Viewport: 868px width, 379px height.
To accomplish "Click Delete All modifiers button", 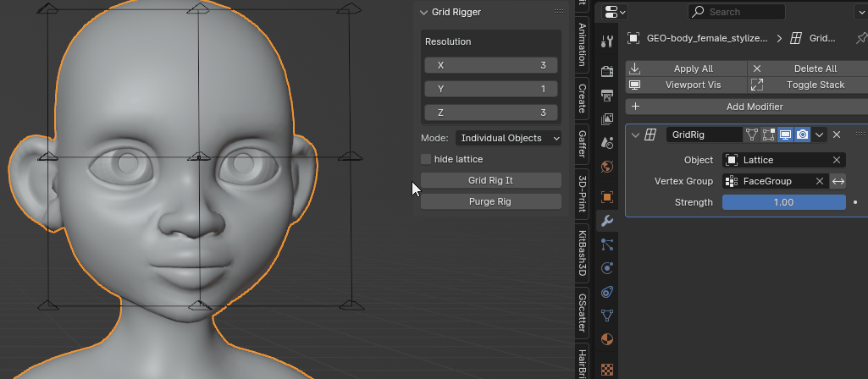I will [x=808, y=69].
